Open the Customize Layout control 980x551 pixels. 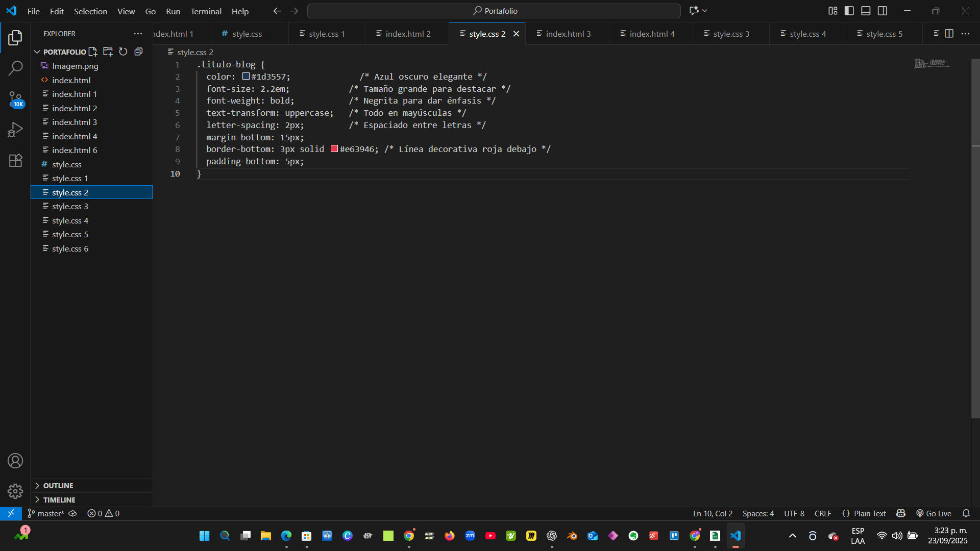(833, 11)
